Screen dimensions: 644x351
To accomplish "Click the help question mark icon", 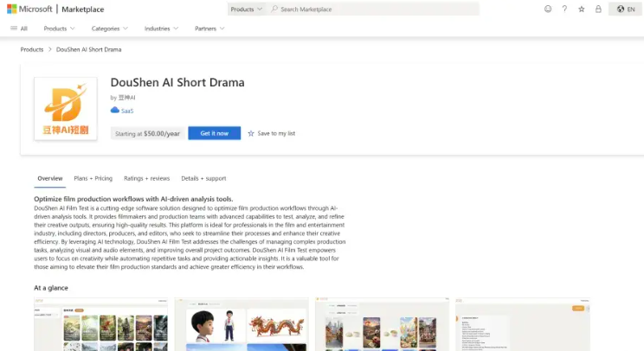I will [x=564, y=9].
